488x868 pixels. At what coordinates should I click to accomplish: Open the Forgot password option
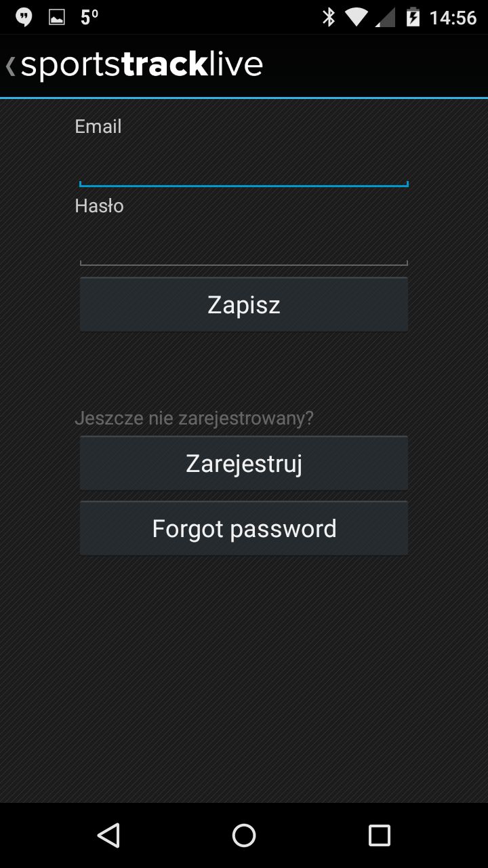coord(244,529)
